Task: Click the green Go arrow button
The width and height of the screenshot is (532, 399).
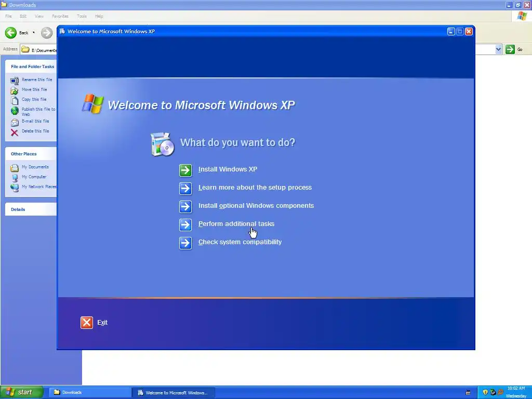Action: click(510, 49)
